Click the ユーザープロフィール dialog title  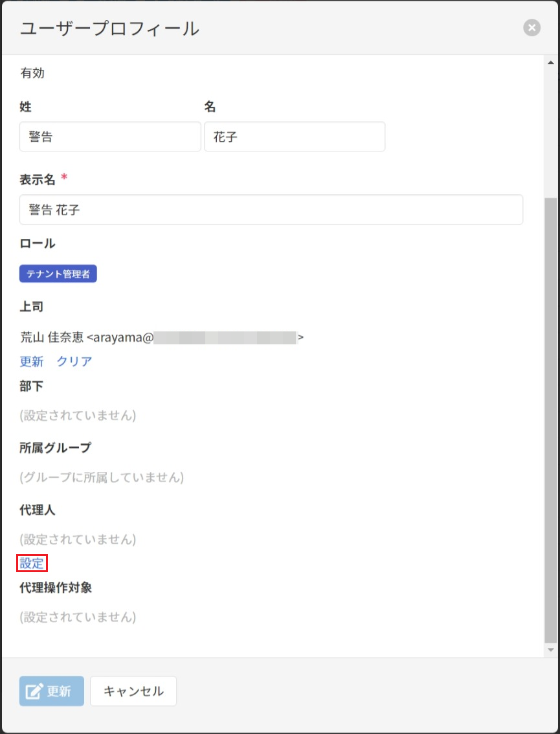click(110, 28)
